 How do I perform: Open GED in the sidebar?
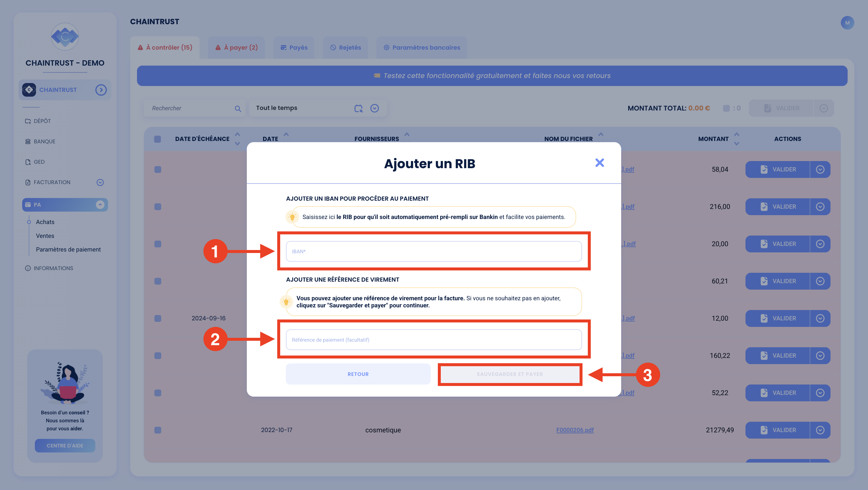pyautogui.click(x=39, y=162)
